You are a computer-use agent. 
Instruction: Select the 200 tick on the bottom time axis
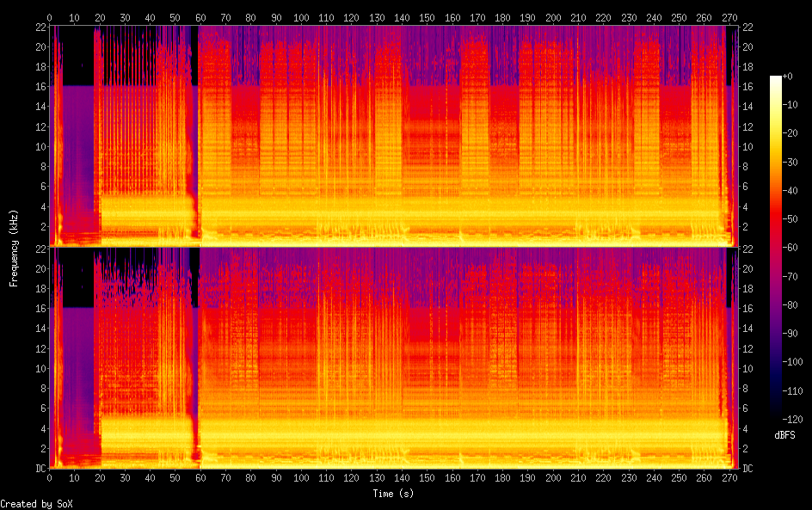click(x=551, y=477)
